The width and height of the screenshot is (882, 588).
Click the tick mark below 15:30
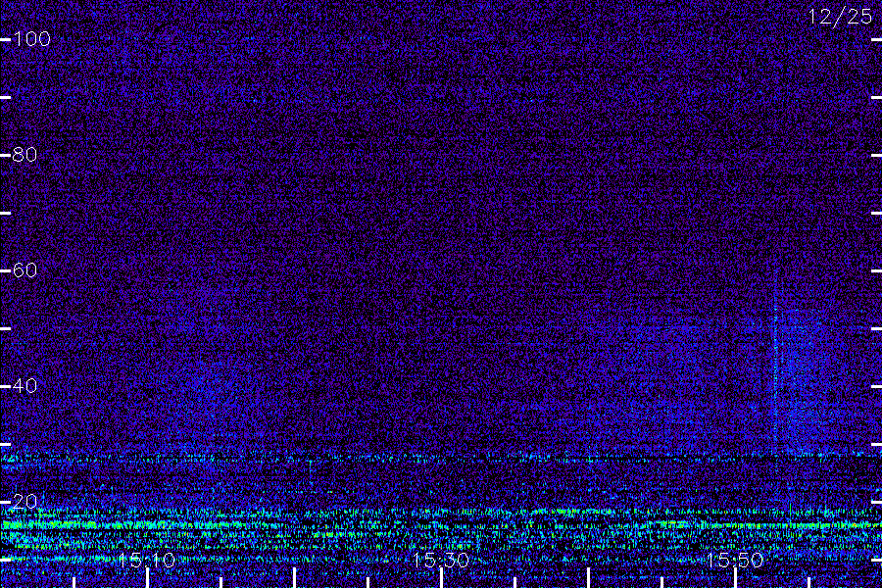[442, 578]
